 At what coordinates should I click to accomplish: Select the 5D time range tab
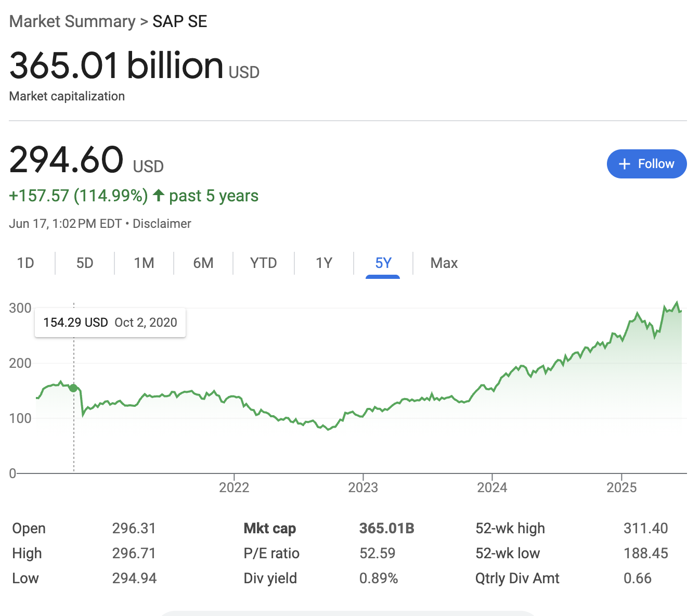point(85,263)
